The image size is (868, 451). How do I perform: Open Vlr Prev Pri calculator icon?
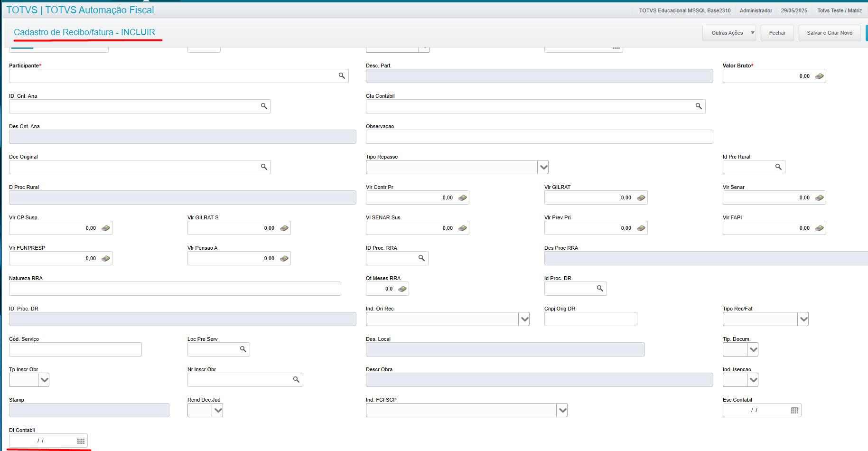pyautogui.click(x=641, y=228)
